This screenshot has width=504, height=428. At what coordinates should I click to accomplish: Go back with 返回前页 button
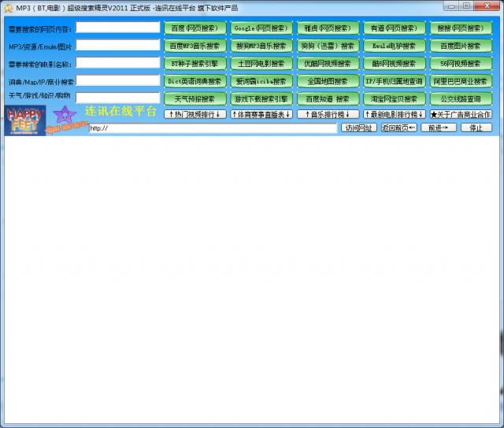point(398,127)
